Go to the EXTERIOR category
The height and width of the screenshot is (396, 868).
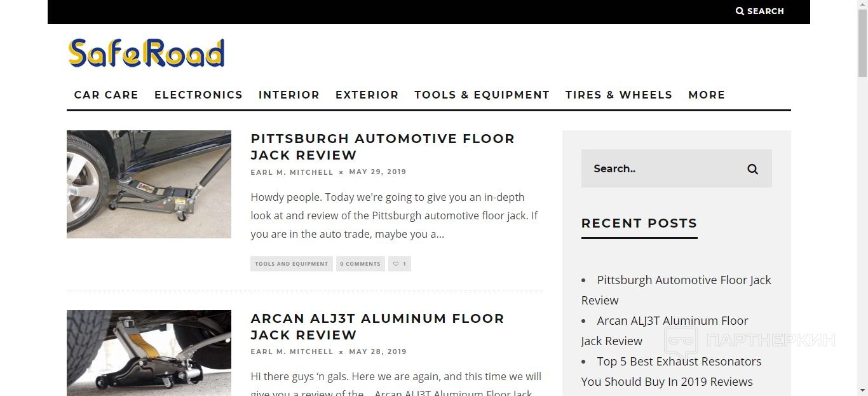[367, 95]
